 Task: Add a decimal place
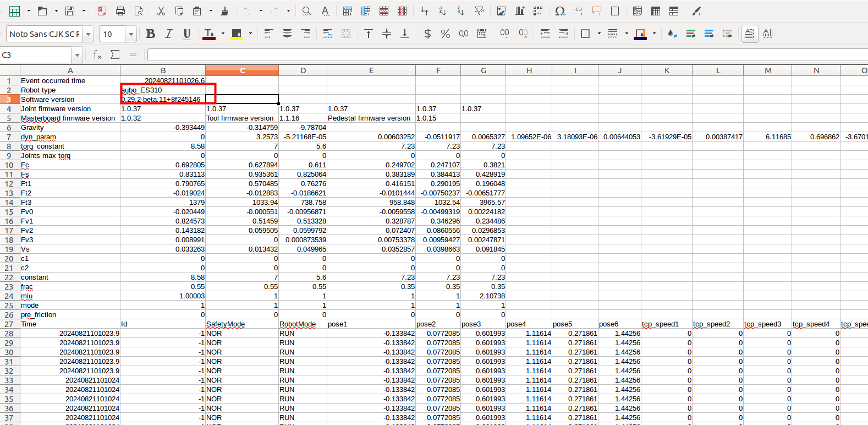[x=504, y=34]
